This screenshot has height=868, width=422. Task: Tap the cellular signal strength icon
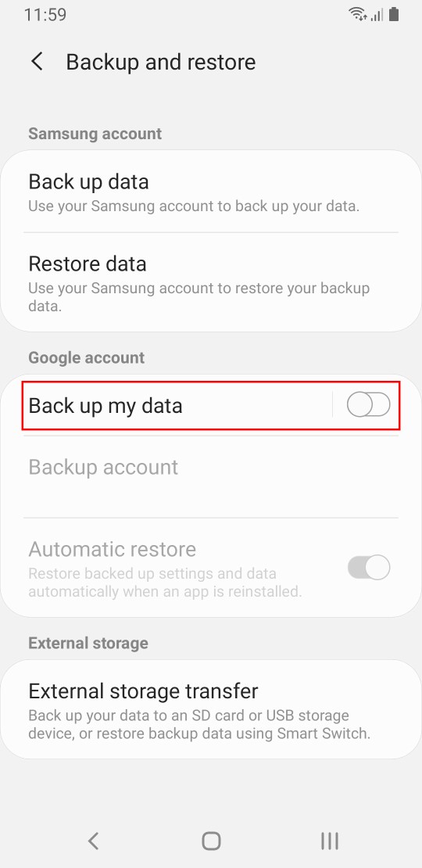coord(377,15)
